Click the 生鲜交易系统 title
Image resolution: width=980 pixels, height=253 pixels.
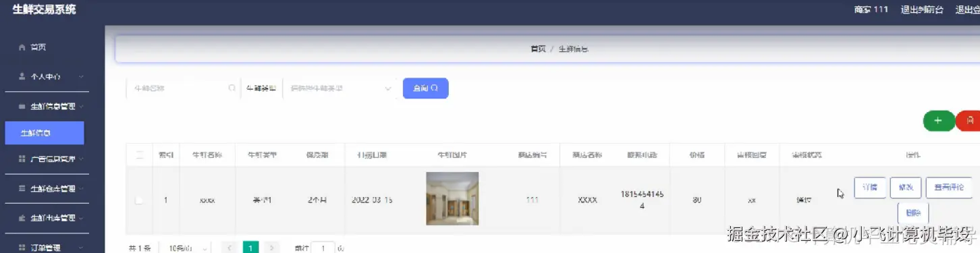(44, 9)
